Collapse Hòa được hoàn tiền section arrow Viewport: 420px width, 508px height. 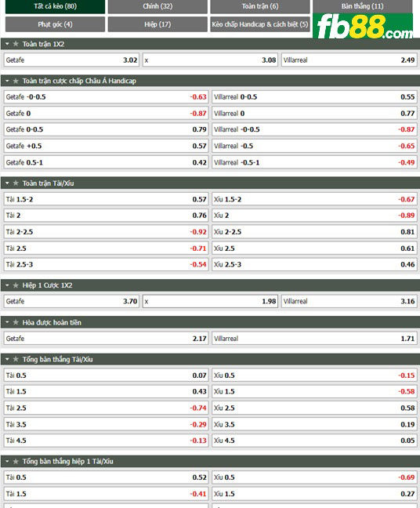pos(7,322)
